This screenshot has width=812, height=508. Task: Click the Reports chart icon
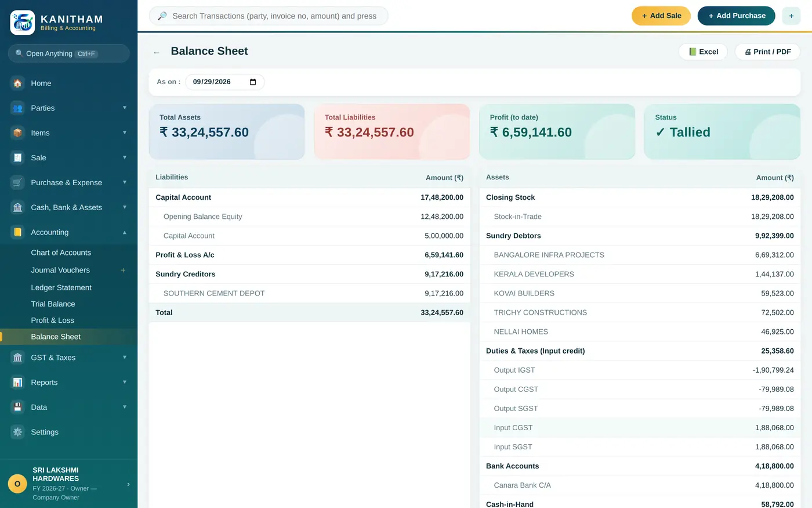click(18, 383)
